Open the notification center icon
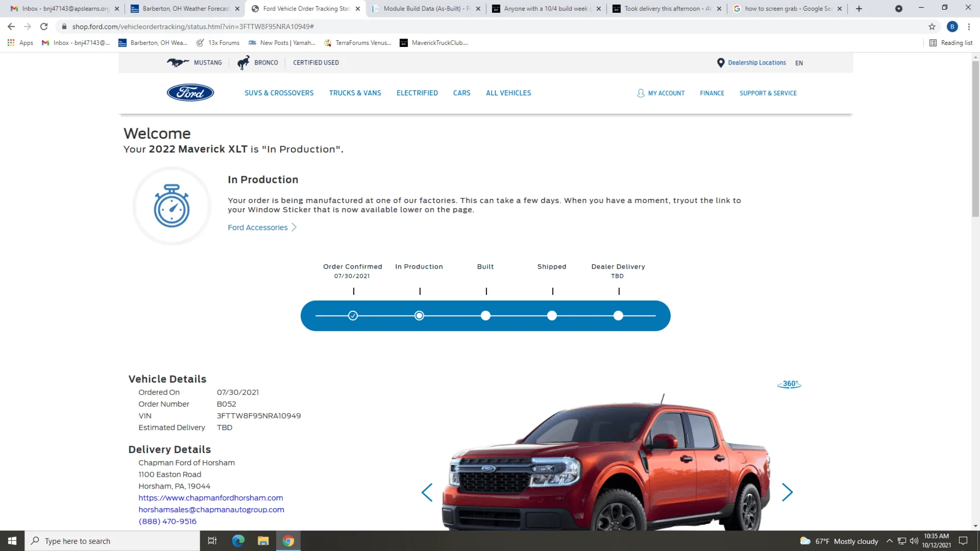This screenshot has height=551, width=980. point(963,541)
